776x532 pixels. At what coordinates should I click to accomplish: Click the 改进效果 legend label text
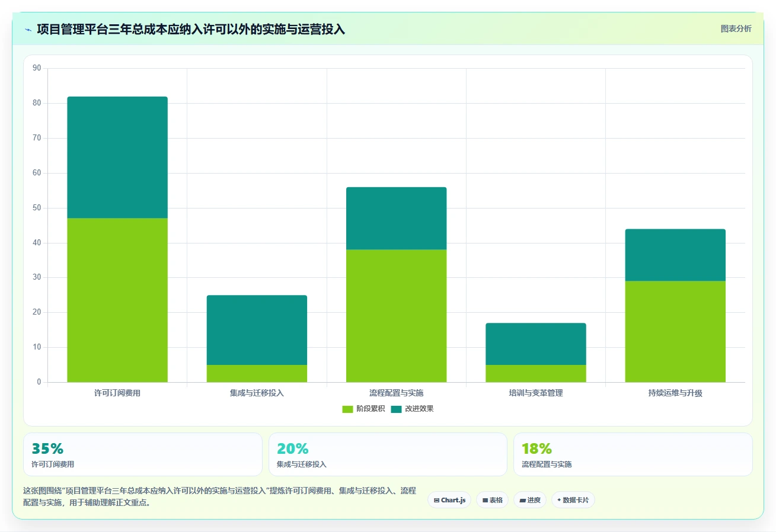tap(419, 409)
